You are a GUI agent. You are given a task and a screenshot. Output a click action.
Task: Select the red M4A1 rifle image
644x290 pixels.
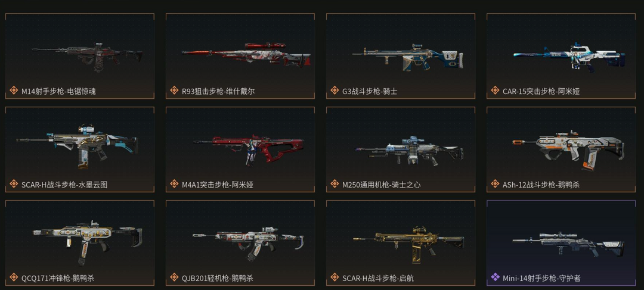click(x=249, y=149)
